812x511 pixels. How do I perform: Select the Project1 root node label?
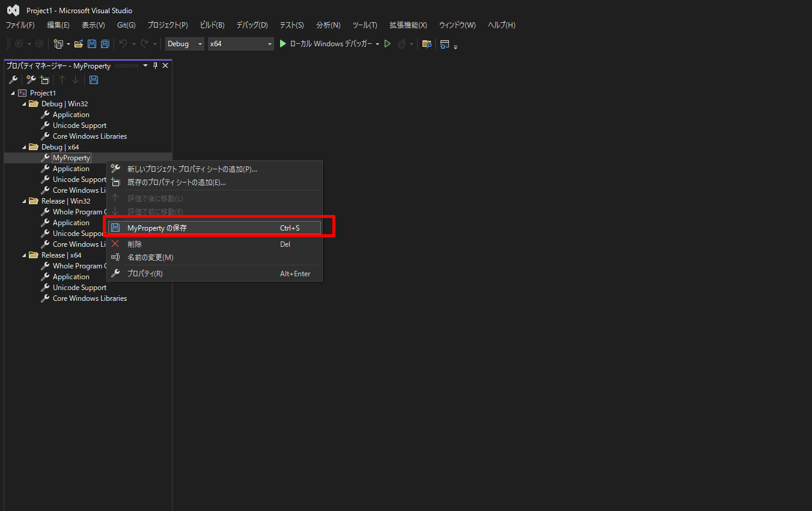pos(43,93)
